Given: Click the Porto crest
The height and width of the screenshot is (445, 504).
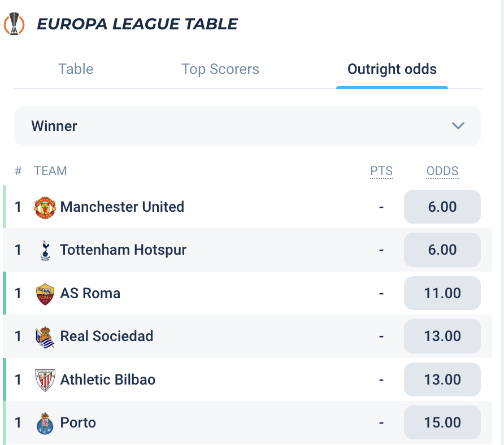Looking at the screenshot, I should click(45, 423).
